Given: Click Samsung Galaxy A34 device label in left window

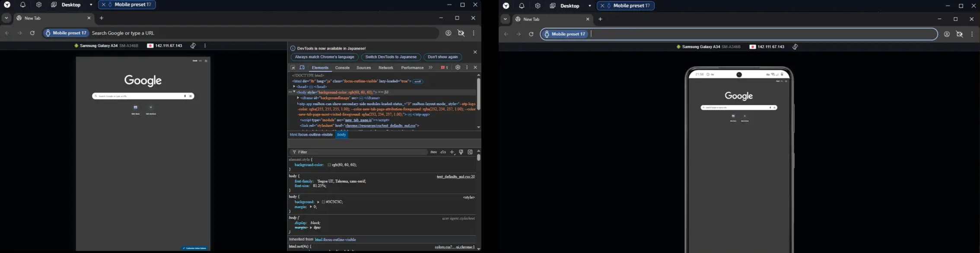Looking at the screenshot, I should pos(106,46).
